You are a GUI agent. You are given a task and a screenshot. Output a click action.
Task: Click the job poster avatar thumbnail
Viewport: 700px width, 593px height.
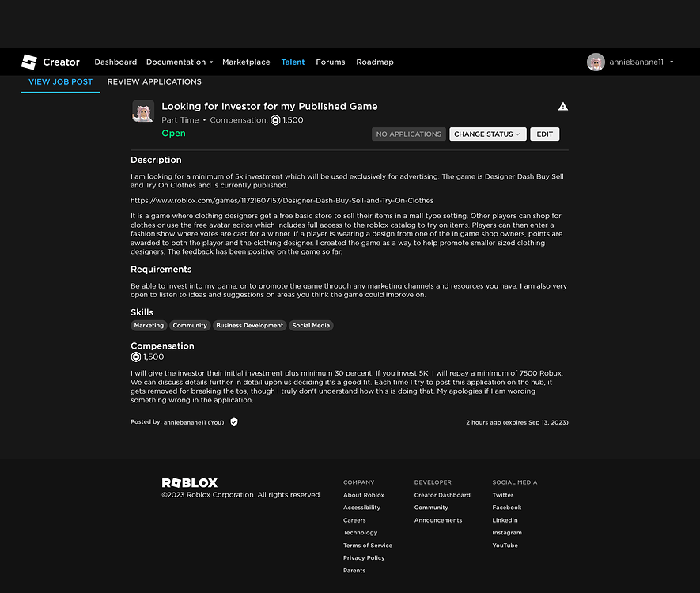(x=143, y=111)
